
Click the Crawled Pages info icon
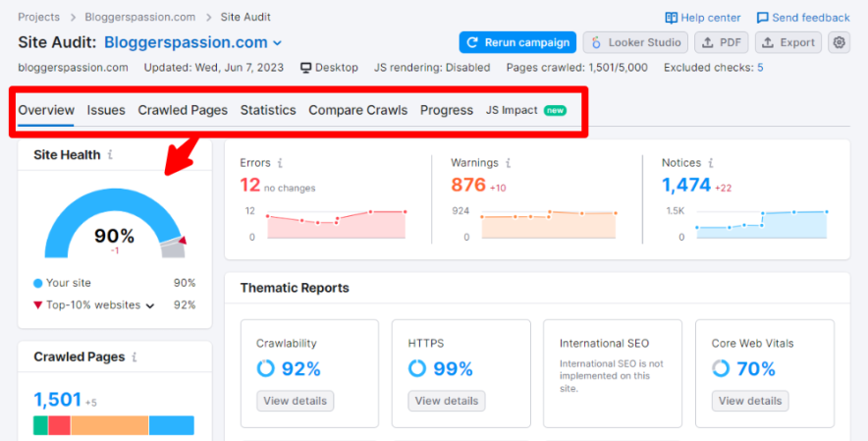(135, 357)
